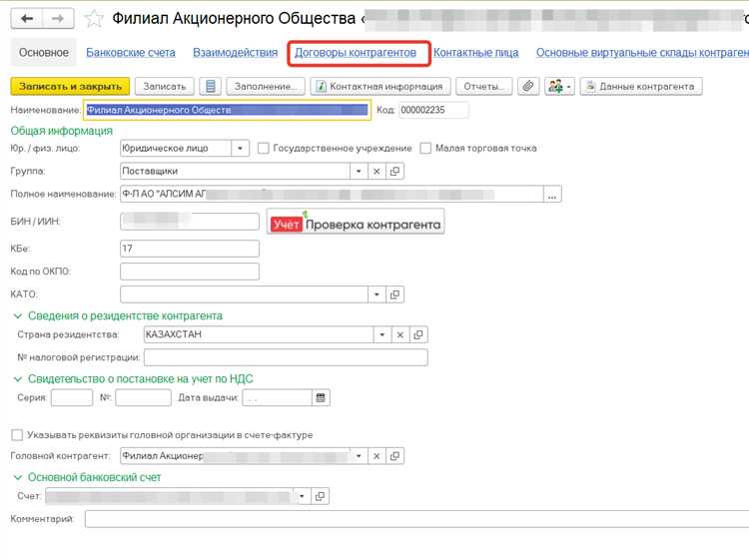Clear Страна резидентства with X
749x560 pixels.
[x=400, y=334]
